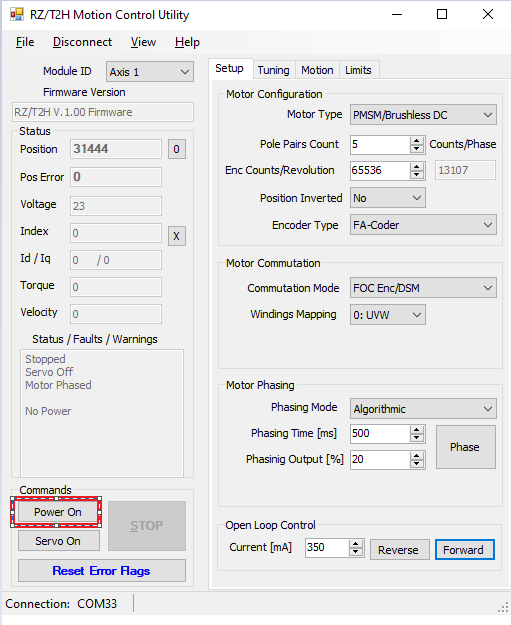Increase open loop Current with up arrow
Screen dimensions: 511x625
[356, 543]
